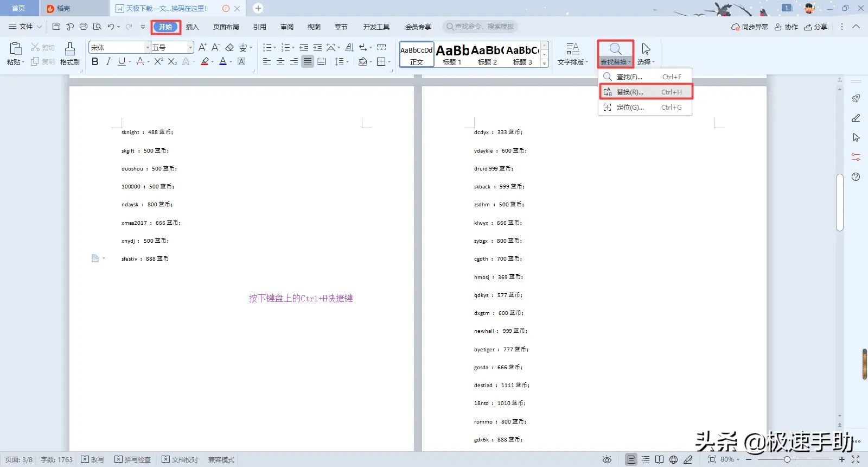This screenshot has height=467, width=868.
Task: Apply the 标题 1 heading style
Action: click(x=452, y=54)
